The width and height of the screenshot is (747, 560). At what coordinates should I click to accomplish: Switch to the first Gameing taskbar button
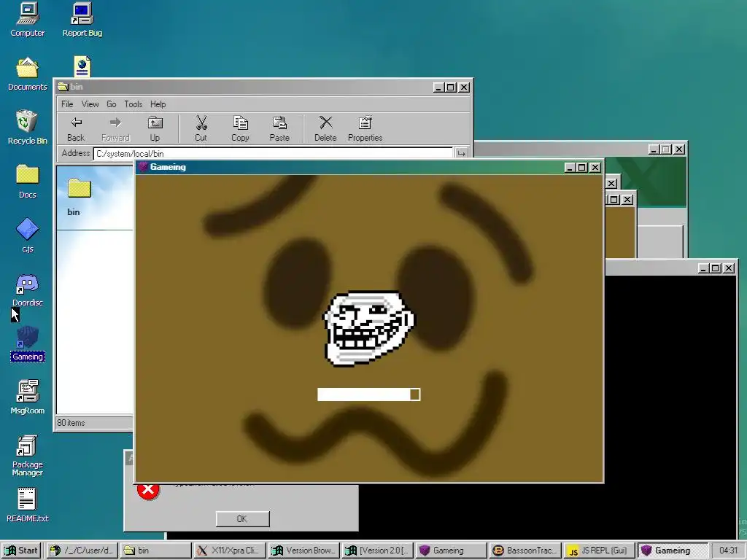click(451, 551)
